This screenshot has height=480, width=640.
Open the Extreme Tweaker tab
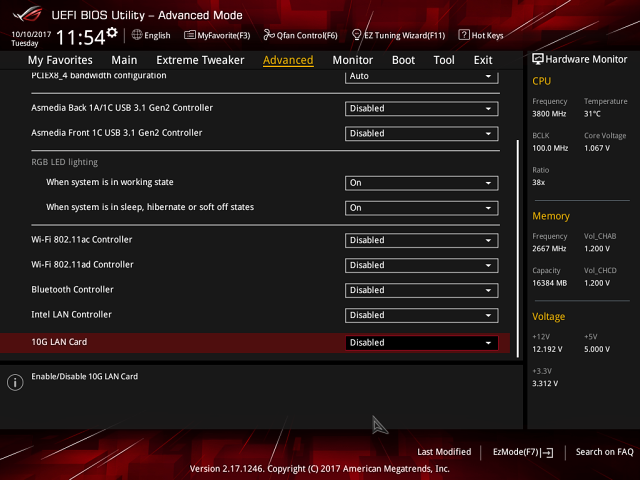pyautogui.click(x=200, y=60)
